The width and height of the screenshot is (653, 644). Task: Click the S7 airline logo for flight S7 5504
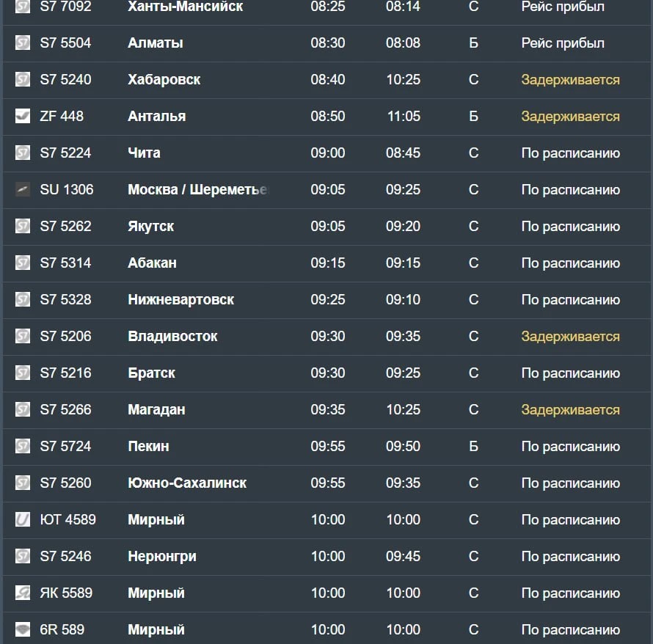coord(23,43)
